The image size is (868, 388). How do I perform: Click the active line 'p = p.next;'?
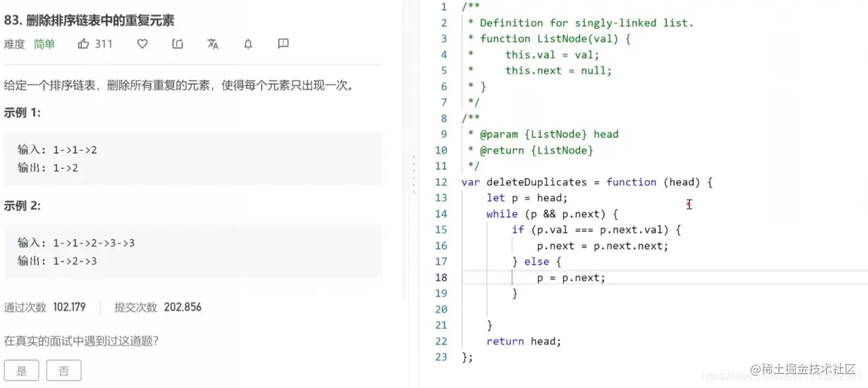pyautogui.click(x=571, y=278)
